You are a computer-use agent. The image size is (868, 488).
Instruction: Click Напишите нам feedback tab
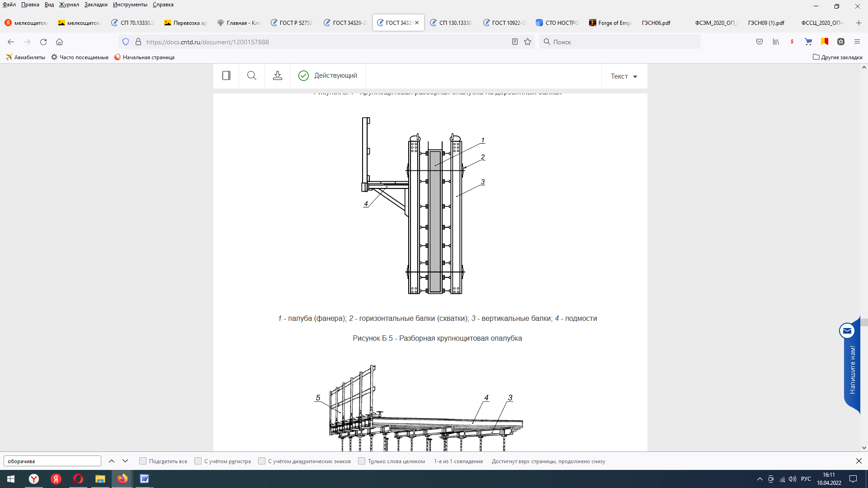[853, 370]
